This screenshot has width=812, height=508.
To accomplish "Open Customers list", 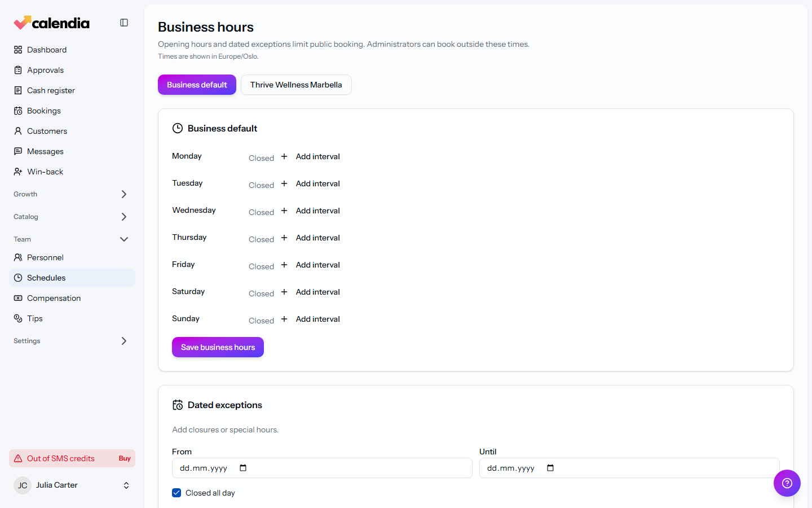I will coord(72,131).
